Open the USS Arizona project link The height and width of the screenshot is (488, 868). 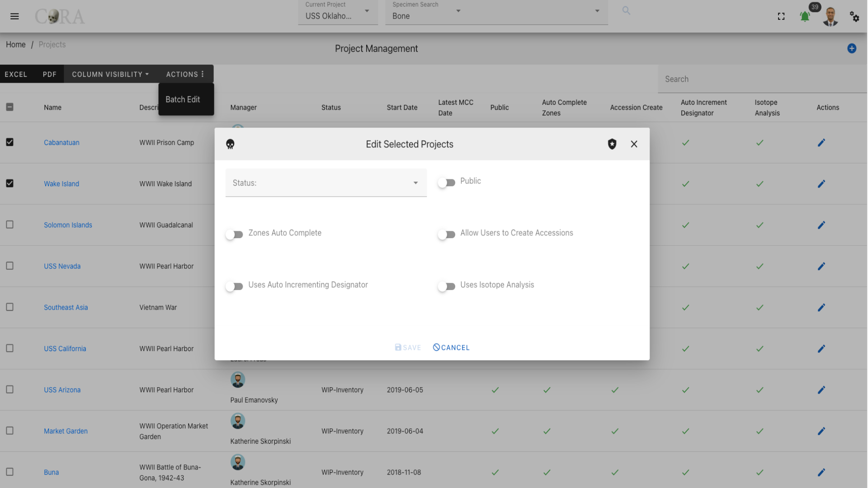click(x=62, y=390)
